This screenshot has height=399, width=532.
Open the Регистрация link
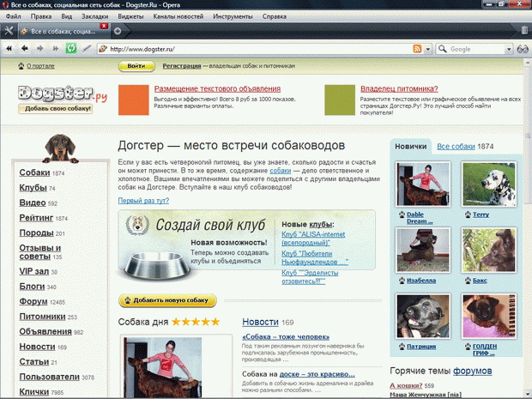coord(182,66)
